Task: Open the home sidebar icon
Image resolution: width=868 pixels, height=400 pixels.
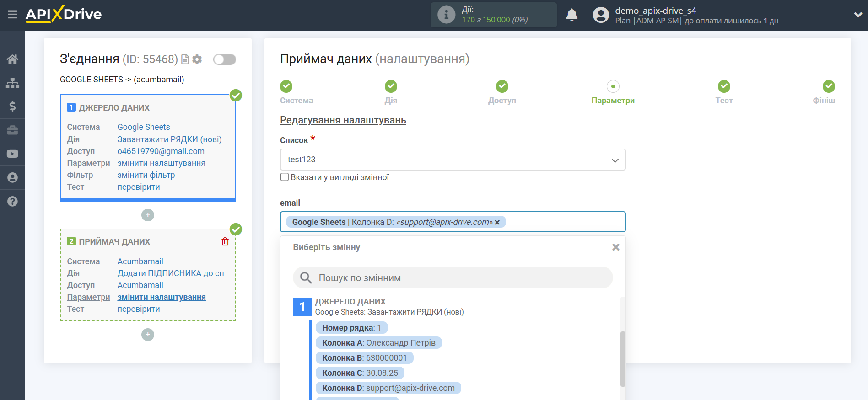Action: [x=12, y=59]
